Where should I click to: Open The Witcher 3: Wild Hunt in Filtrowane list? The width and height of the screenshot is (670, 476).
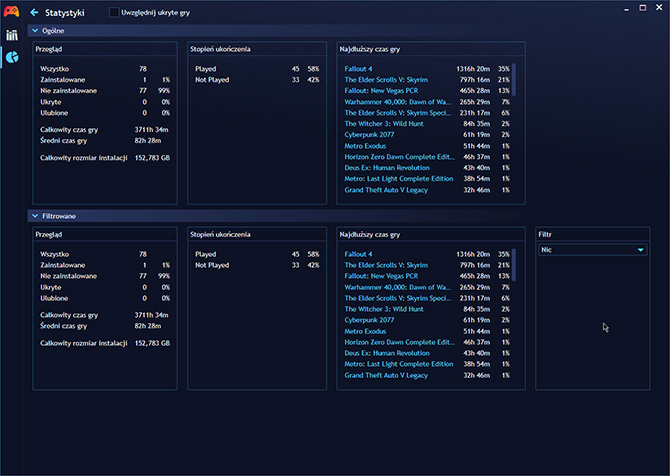(384, 309)
